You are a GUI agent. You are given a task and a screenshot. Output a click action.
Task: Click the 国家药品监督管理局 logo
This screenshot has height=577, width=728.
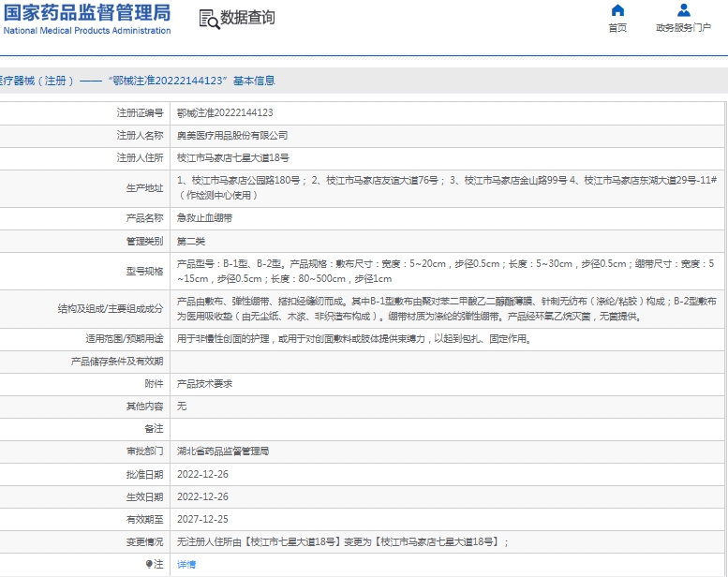point(87,13)
